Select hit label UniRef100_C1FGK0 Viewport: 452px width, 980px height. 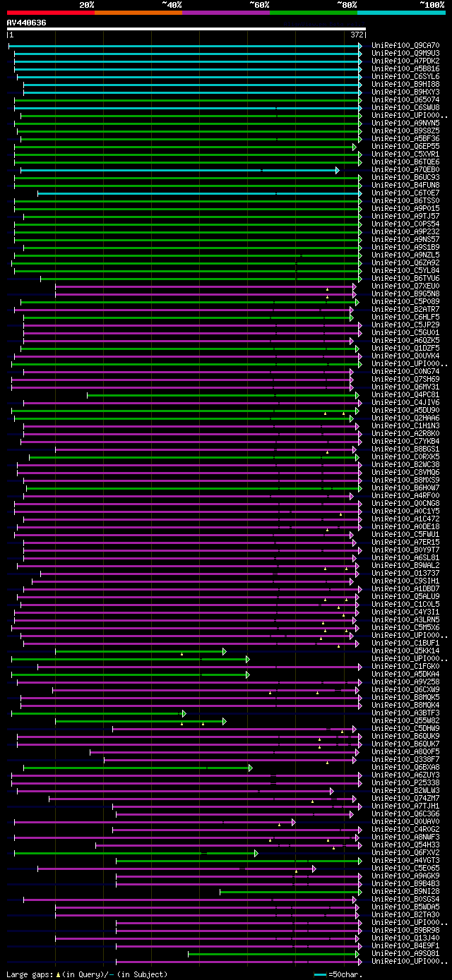pos(405,667)
